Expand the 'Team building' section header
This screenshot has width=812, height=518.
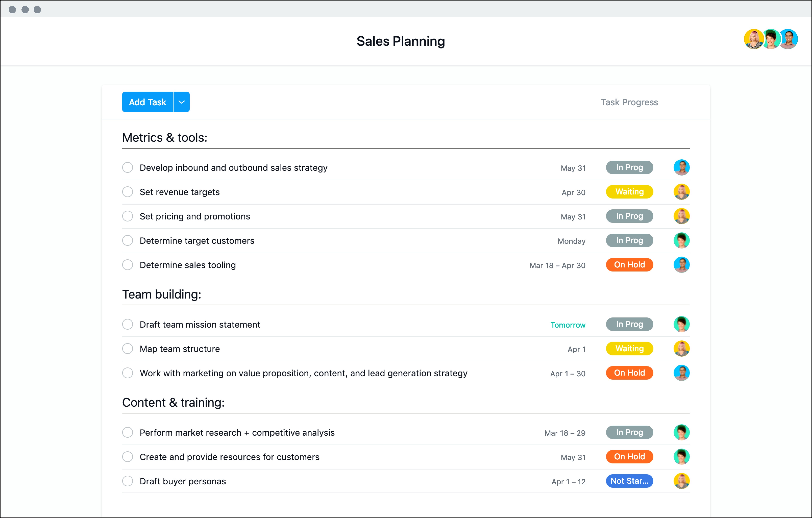[163, 294]
